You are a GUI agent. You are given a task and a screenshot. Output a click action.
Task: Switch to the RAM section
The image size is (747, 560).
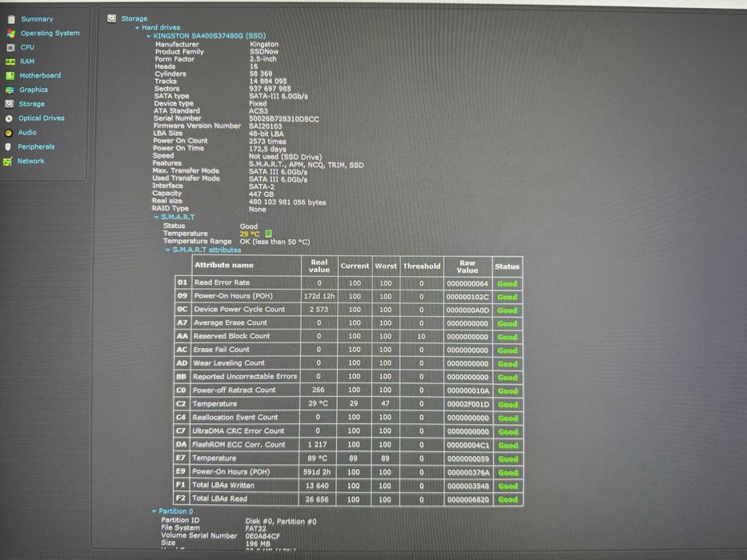tap(27, 62)
